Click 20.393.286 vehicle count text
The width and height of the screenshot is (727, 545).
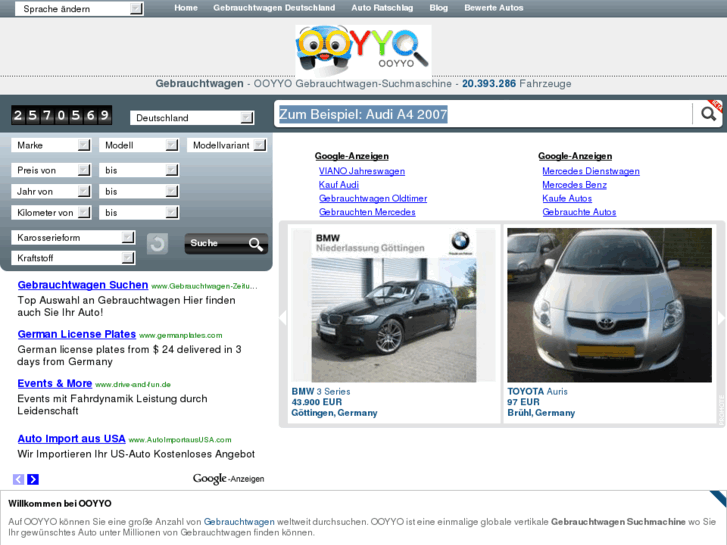489,83
